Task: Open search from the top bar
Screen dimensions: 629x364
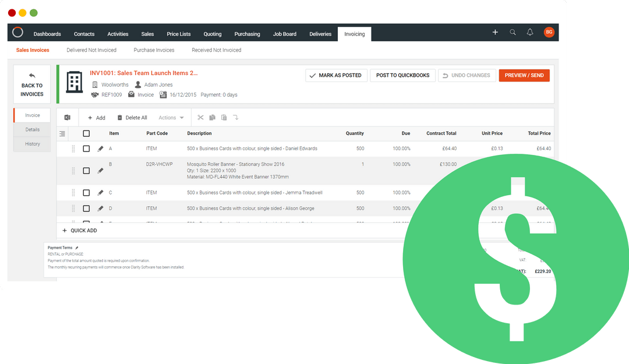Action: (513, 33)
